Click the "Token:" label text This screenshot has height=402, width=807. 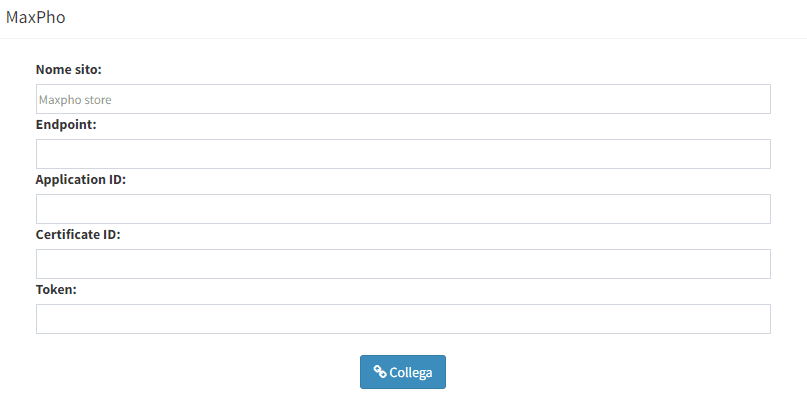click(56, 290)
